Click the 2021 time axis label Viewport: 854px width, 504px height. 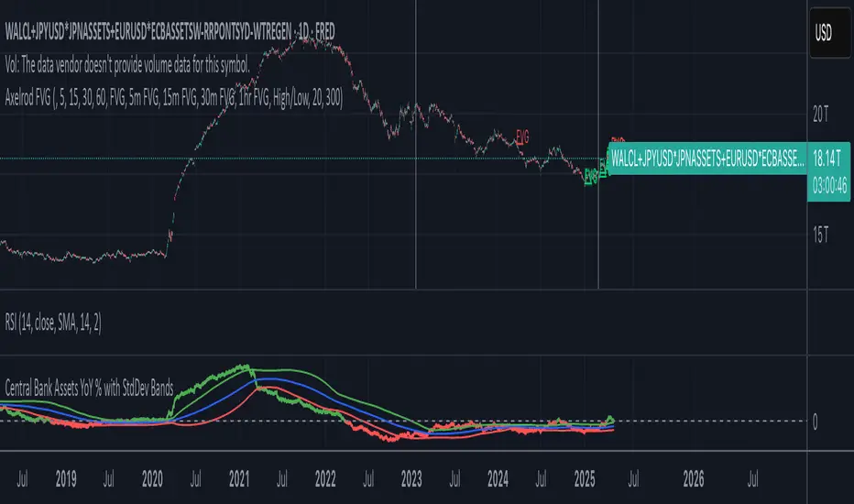239,479
